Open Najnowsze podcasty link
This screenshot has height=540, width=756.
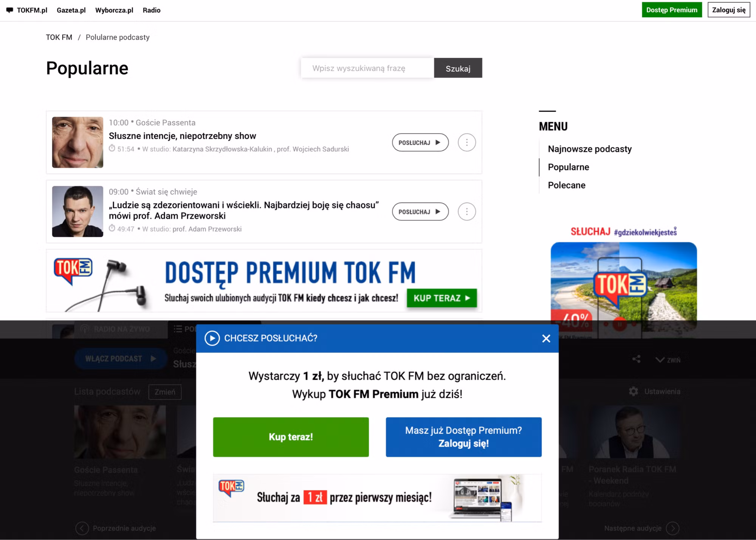(589, 149)
